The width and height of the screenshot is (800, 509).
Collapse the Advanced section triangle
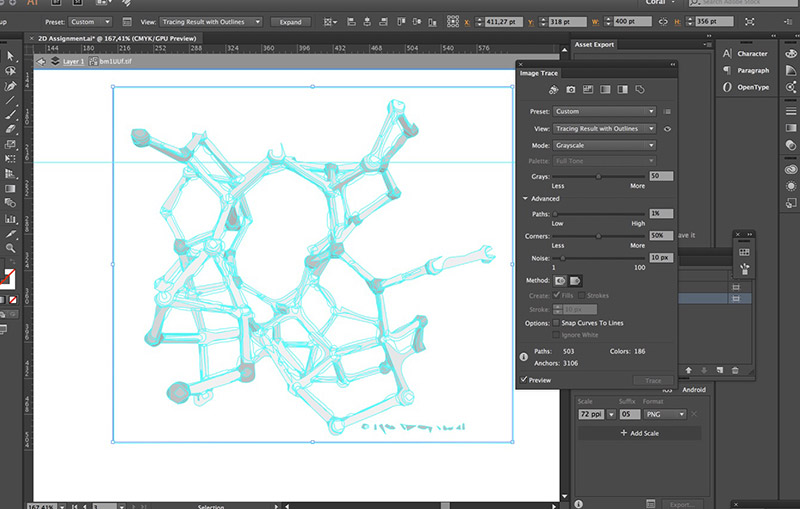(525, 198)
